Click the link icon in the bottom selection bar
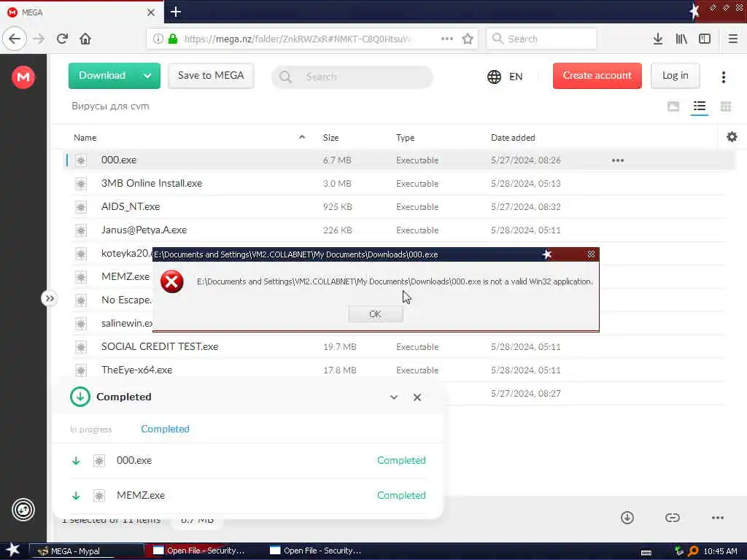 point(672,518)
